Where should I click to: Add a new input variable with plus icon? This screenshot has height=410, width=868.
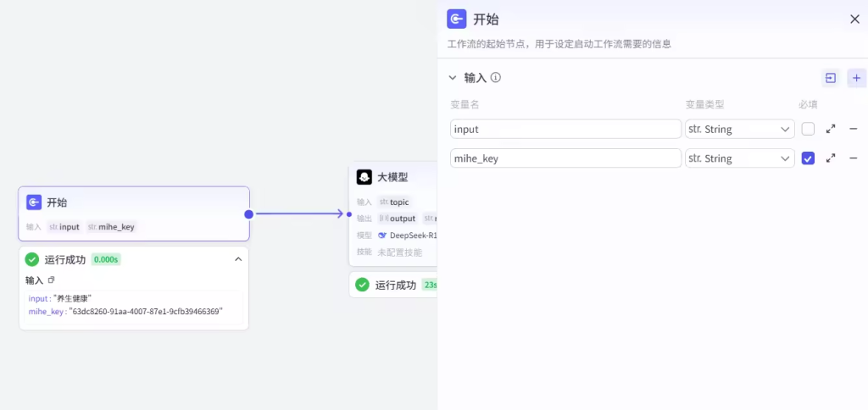tap(856, 78)
